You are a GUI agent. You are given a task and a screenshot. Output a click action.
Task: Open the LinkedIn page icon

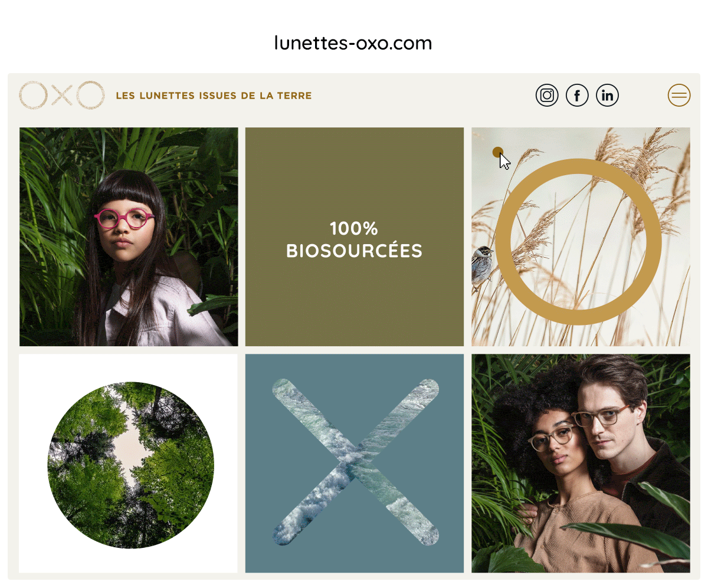pos(607,95)
